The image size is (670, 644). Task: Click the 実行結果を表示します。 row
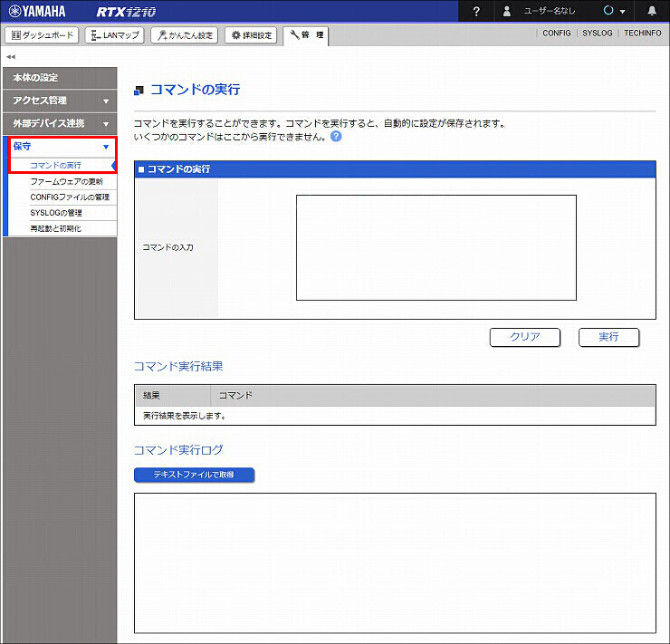[396, 416]
